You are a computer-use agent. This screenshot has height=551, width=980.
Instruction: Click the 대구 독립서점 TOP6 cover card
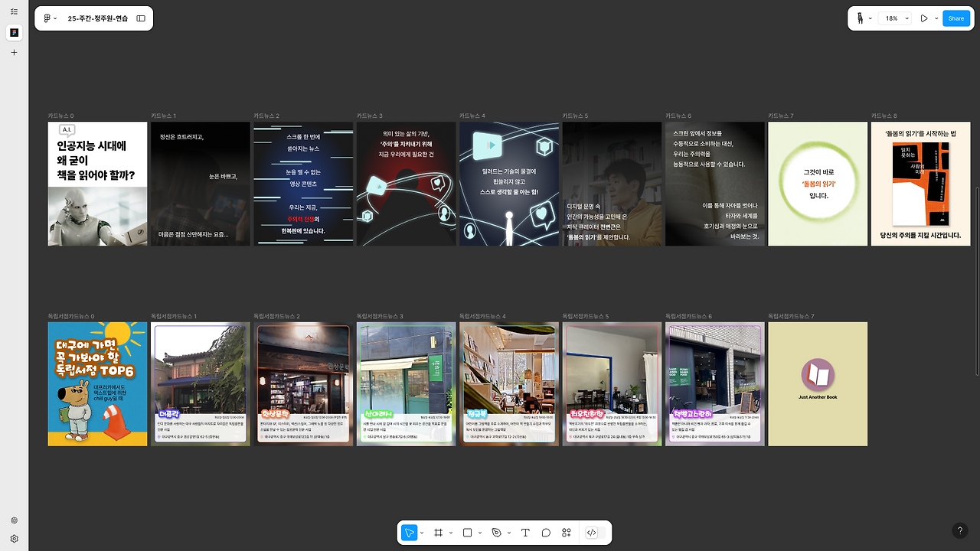click(98, 384)
